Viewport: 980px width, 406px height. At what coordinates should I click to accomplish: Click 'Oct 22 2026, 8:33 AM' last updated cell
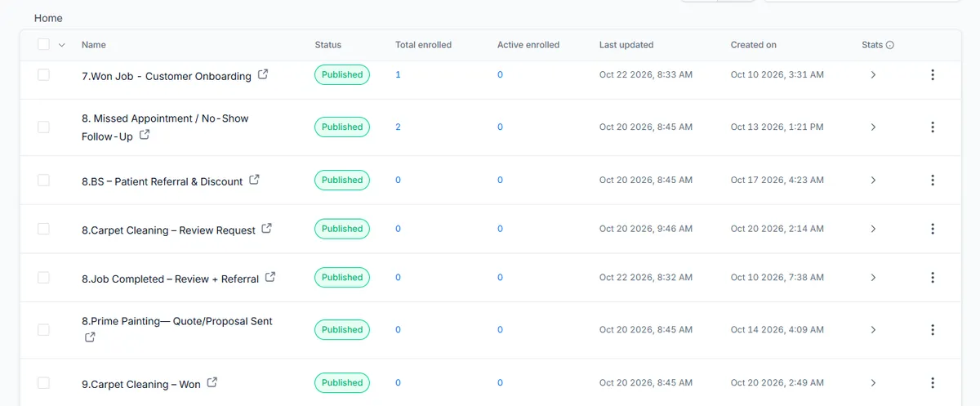click(x=646, y=74)
